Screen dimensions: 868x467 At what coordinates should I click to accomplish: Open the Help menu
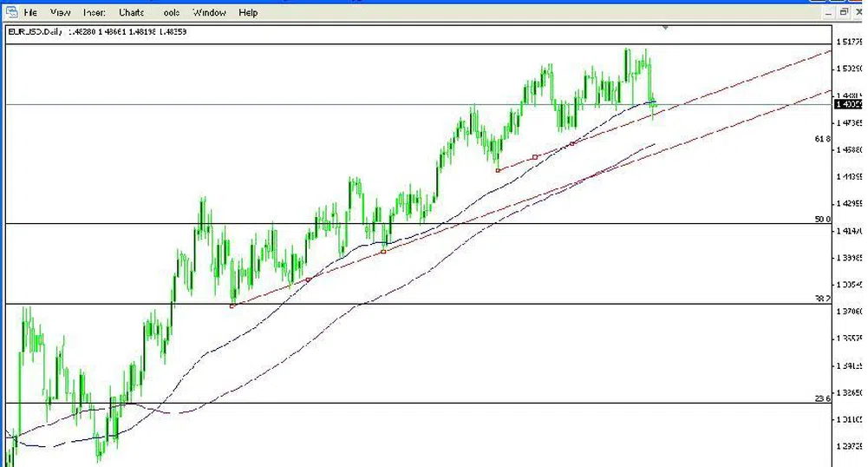click(248, 13)
